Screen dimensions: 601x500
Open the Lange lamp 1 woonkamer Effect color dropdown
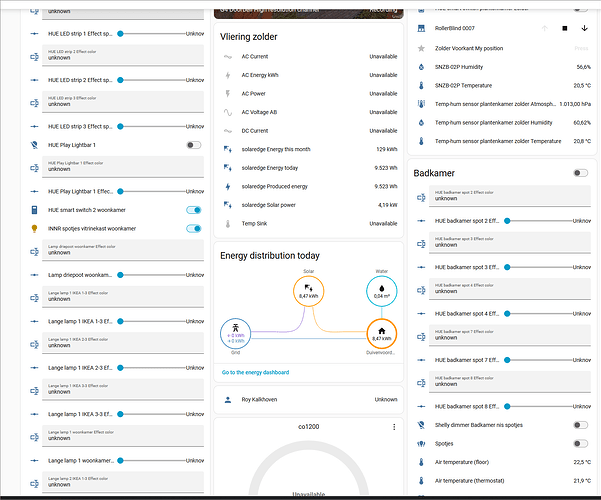pyautogui.click(x=123, y=436)
